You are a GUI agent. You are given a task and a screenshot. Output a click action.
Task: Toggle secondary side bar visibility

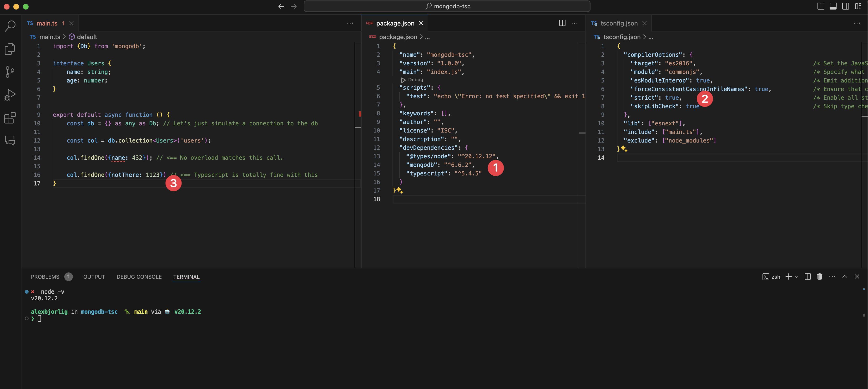tap(845, 6)
